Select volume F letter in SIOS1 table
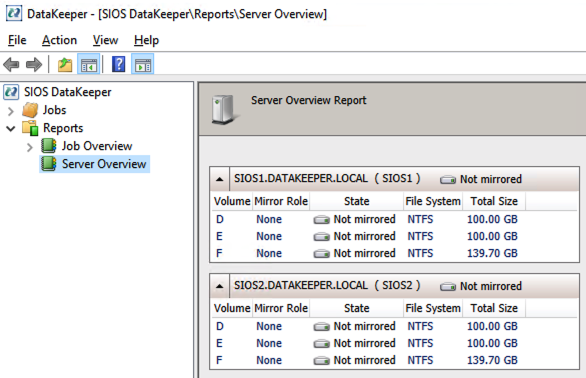Screen dimensions: 586x378 219,253
